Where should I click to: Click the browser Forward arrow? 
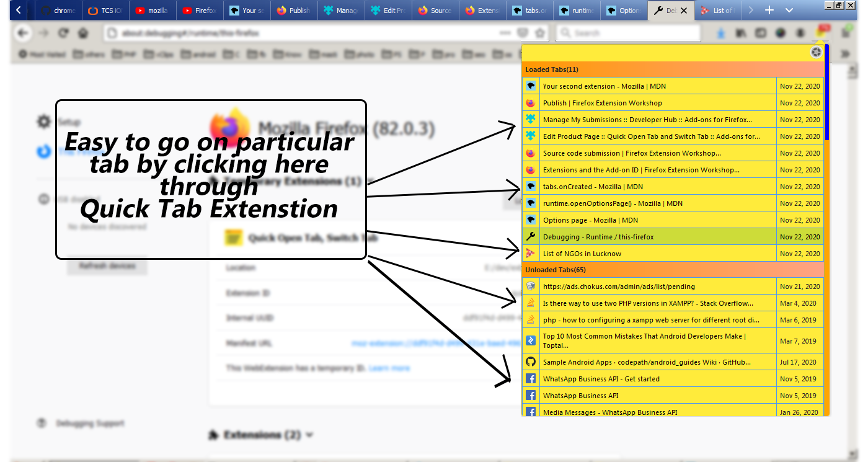pyautogui.click(x=43, y=33)
